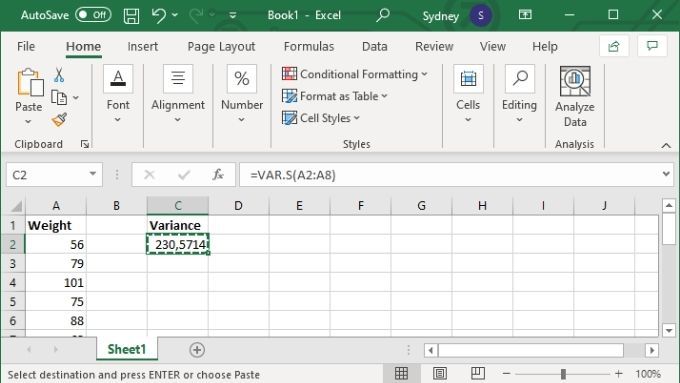This screenshot has height=383, width=680.
Task: Open the Font group button
Action: pos(118,94)
